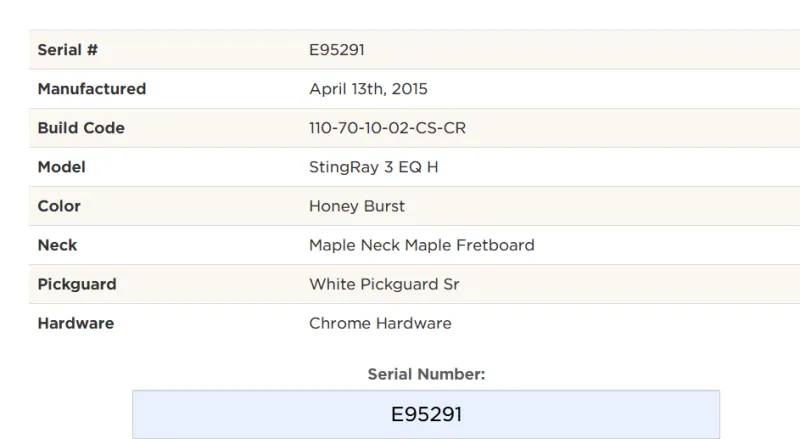Click the 'Serial #' row label
Image resolution: width=800 pixels, height=439 pixels.
tap(68, 50)
